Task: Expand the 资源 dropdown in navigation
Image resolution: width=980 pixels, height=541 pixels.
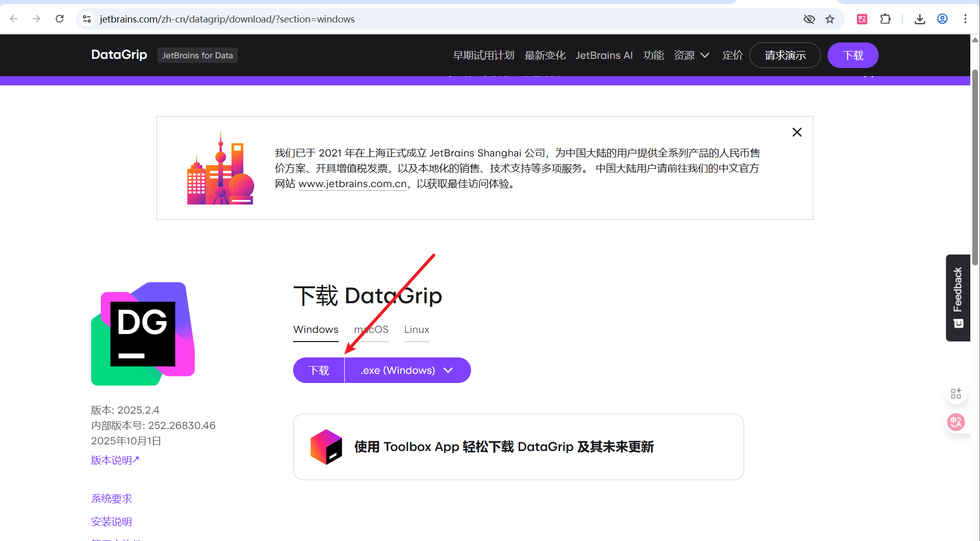Action: coord(692,55)
